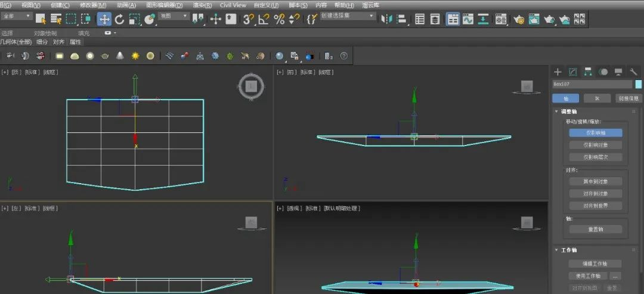
Task: Open the Utilities wrench panel tab
Action: pyautogui.click(x=633, y=72)
